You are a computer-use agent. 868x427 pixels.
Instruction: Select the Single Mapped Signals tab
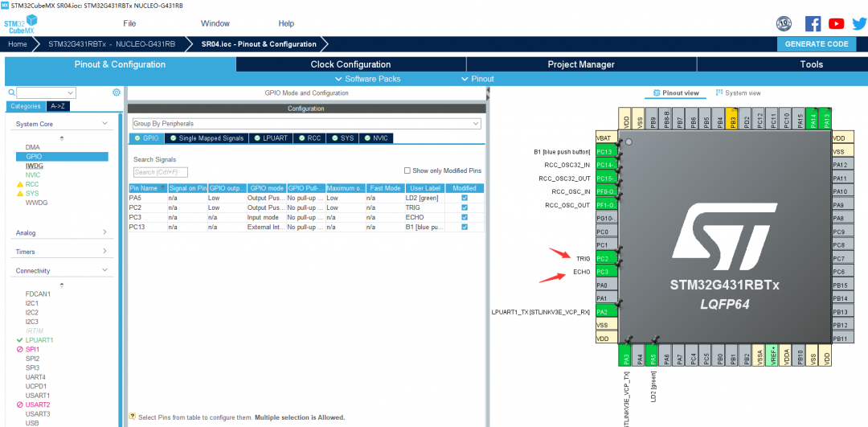[207, 138]
